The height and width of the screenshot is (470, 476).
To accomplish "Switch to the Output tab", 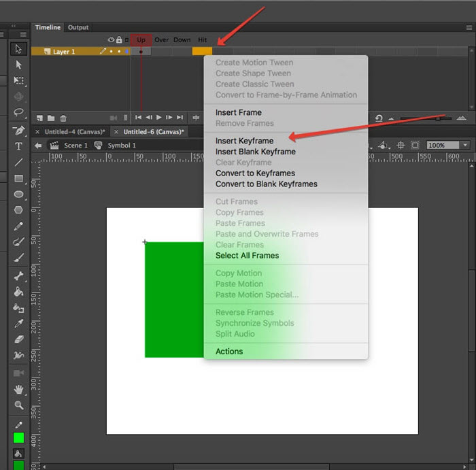I will [x=78, y=27].
